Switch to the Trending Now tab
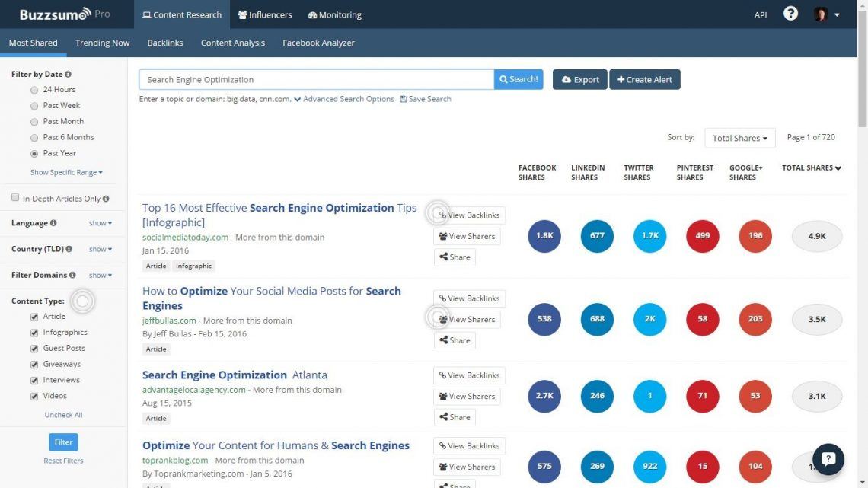This screenshot has height=488, width=868. click(101, 43)
